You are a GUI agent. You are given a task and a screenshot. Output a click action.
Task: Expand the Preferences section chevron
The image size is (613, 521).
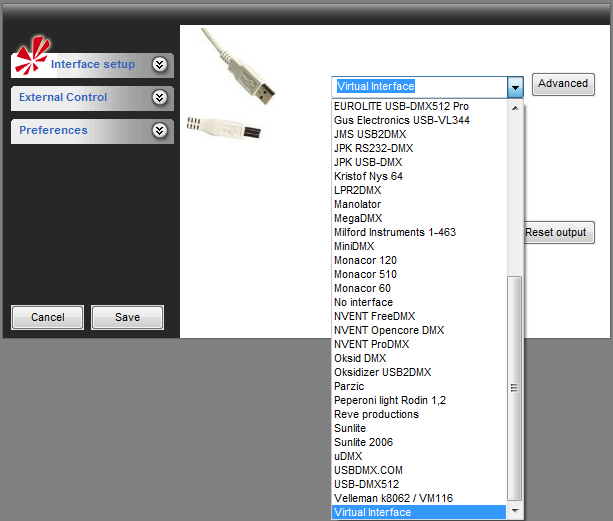pos(160,130)
